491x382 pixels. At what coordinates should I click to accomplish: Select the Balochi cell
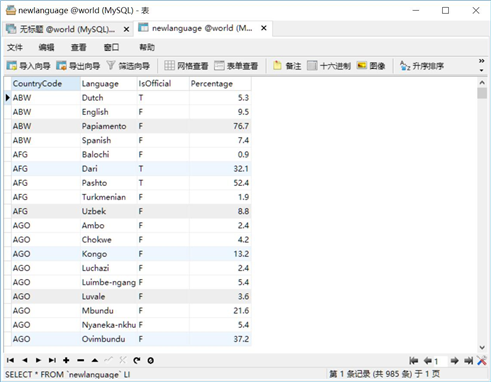pos(109,154)
